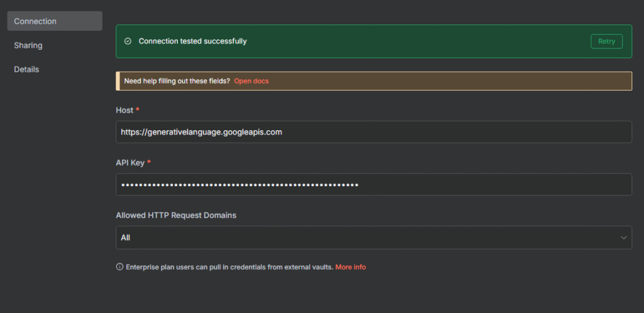This screenshot has height=313, width=644.
Task: Open the Sharing tab
Action: point(28,45)
